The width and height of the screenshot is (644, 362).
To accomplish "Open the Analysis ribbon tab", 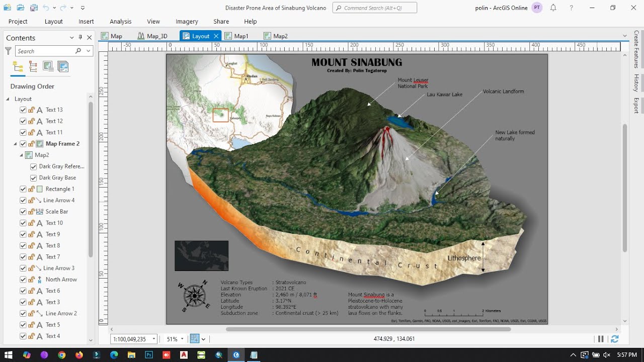I will pos(121,22).
